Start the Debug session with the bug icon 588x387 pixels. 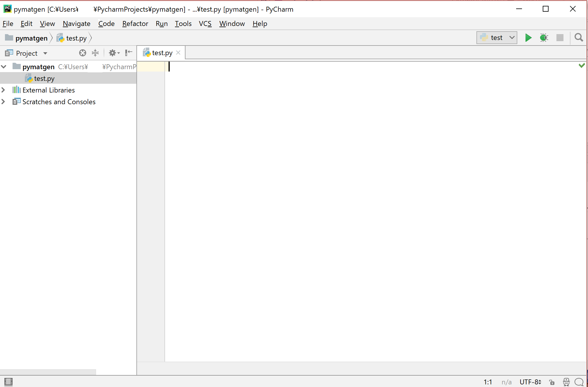[544, 38]
